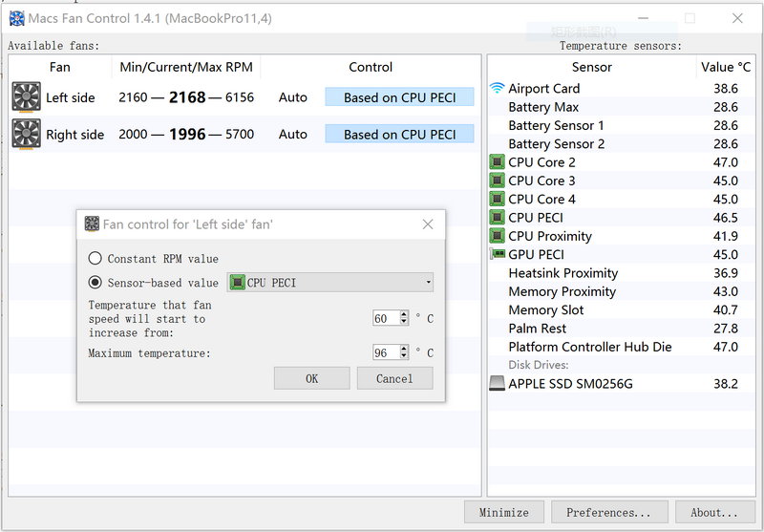Click the CPU PECI chip icon in sensor list

point(497,218)
